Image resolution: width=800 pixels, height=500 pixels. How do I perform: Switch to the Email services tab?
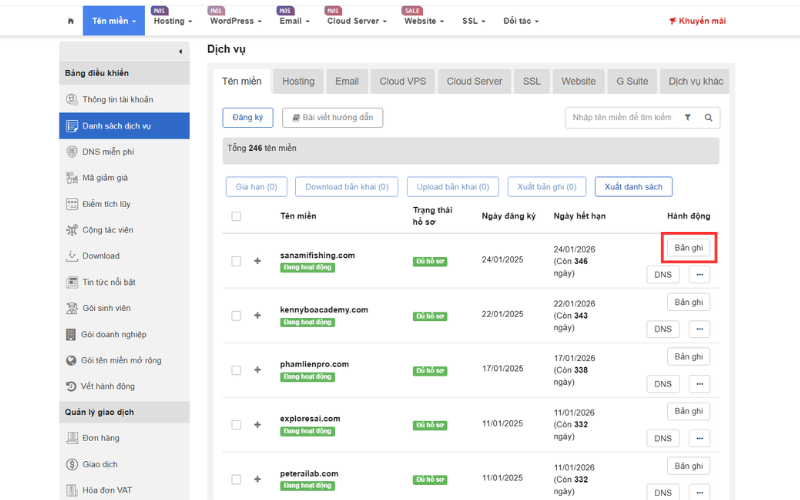[347, 82]
